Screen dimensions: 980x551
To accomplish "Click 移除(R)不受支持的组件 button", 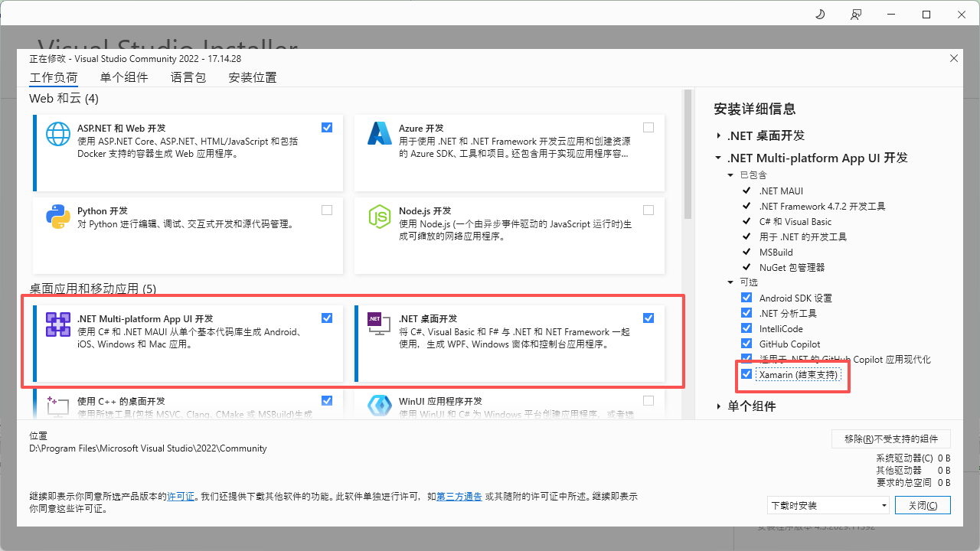I will point(891,439).
